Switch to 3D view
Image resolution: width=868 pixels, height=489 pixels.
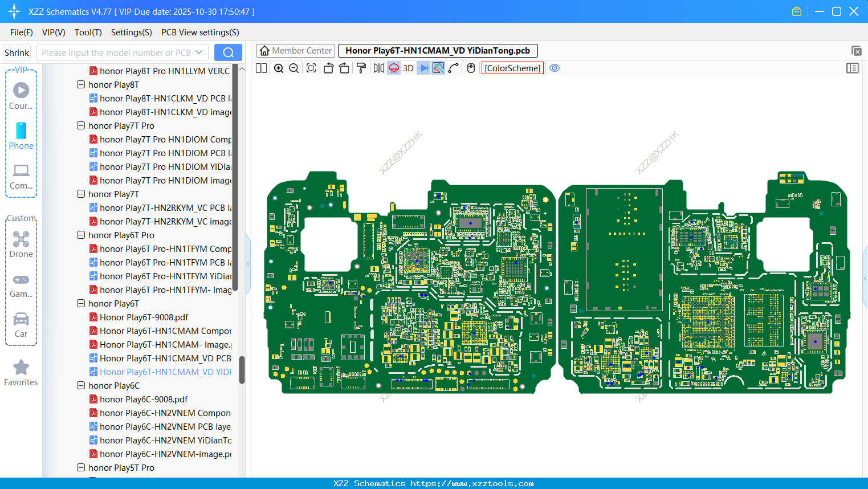click(x=408, y=68)
